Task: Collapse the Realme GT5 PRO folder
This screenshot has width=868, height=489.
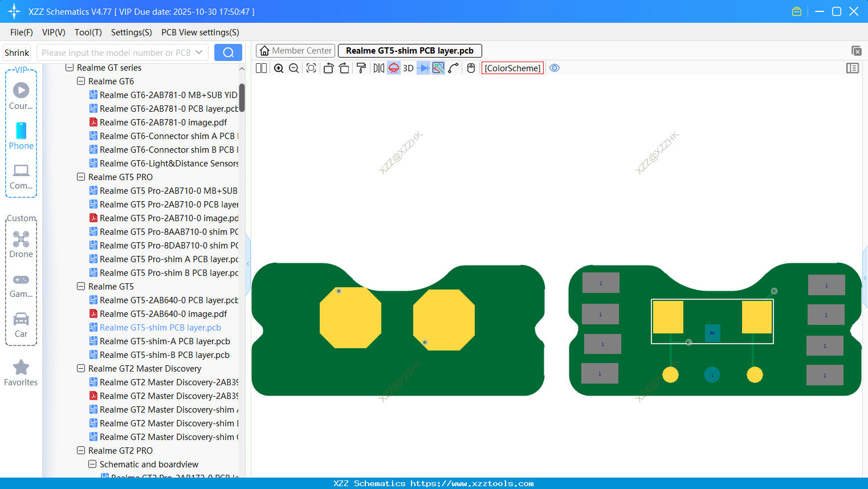Action: click(81, 177)
